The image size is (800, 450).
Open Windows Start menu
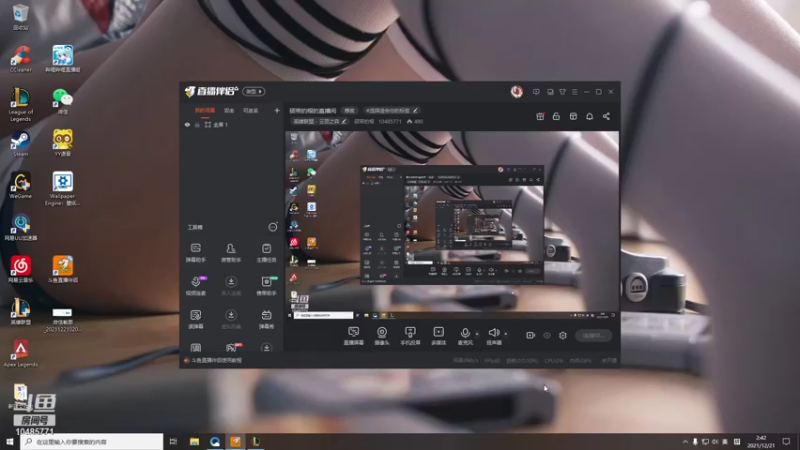[x=10, y=441]
